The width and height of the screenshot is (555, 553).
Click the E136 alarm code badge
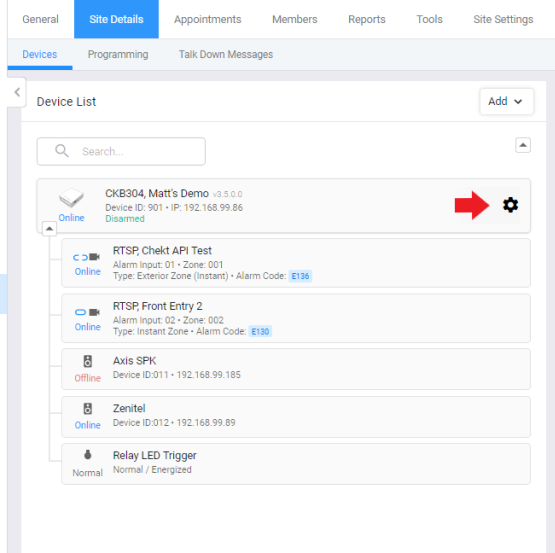pos(300,276)
